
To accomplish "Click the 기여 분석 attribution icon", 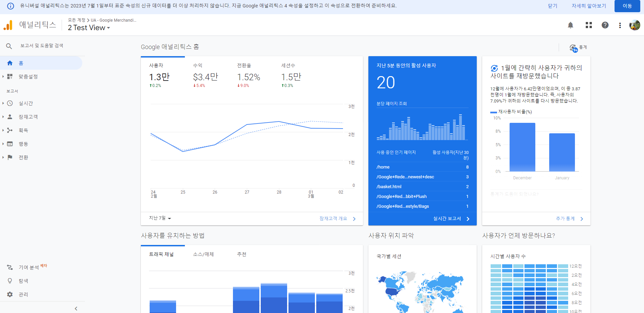I will coord(10,267).
